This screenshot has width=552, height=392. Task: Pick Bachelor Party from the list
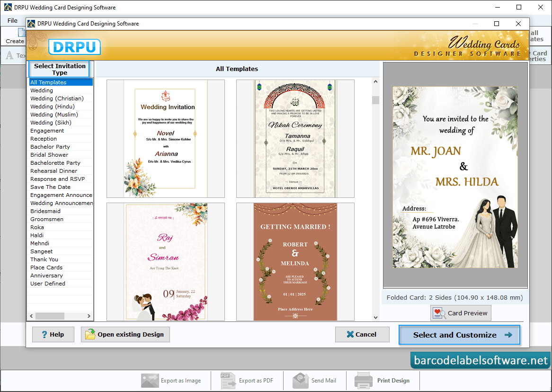61,146
